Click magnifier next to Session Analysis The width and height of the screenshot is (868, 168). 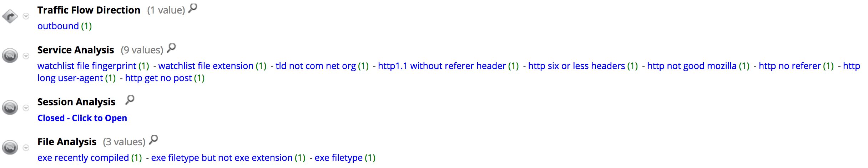point(130,100)
